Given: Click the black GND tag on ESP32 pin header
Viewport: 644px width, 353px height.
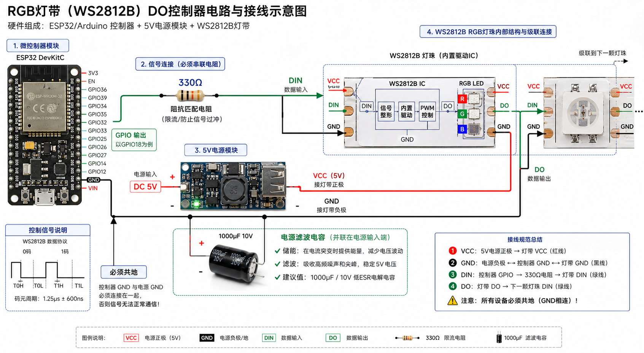Looking at the screenshot, I should coord(94,180).
